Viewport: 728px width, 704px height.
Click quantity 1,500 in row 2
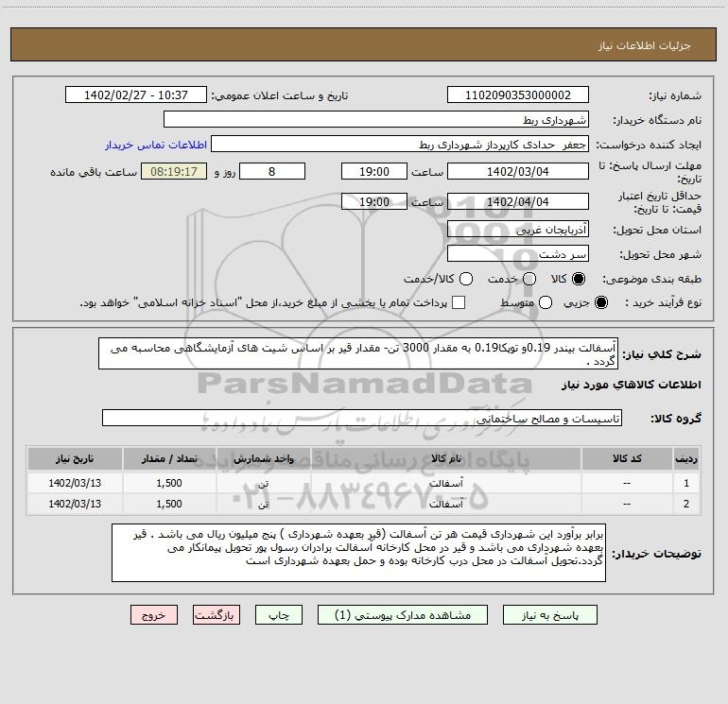coord(169,504)
